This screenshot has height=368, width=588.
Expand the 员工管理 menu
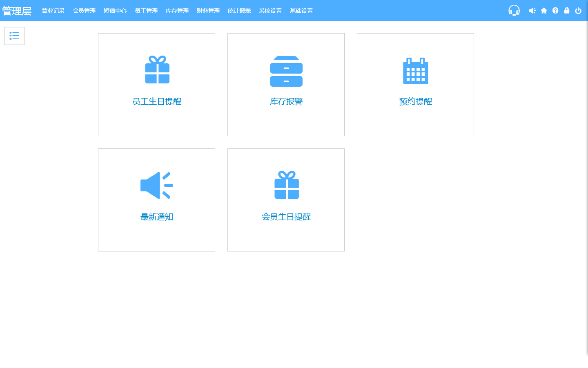coord(146,11)
